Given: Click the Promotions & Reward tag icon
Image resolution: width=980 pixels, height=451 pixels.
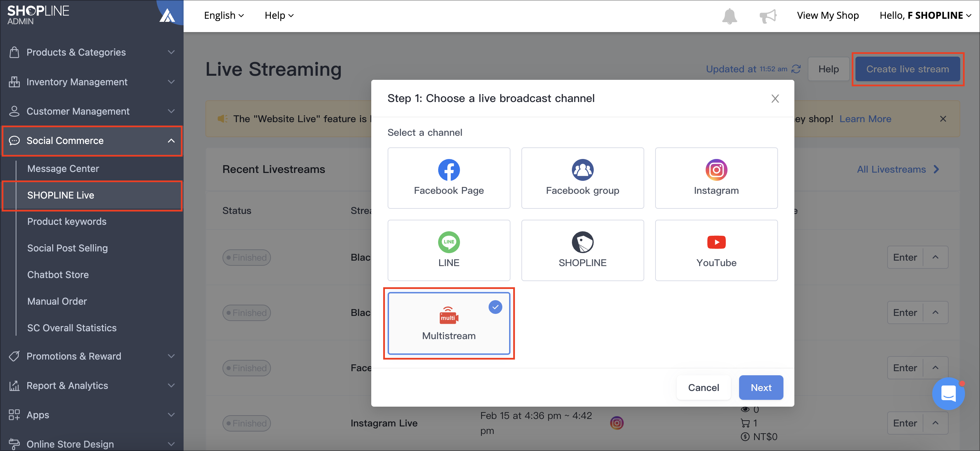Looking at the screenshot, I should tap(14, 356).
